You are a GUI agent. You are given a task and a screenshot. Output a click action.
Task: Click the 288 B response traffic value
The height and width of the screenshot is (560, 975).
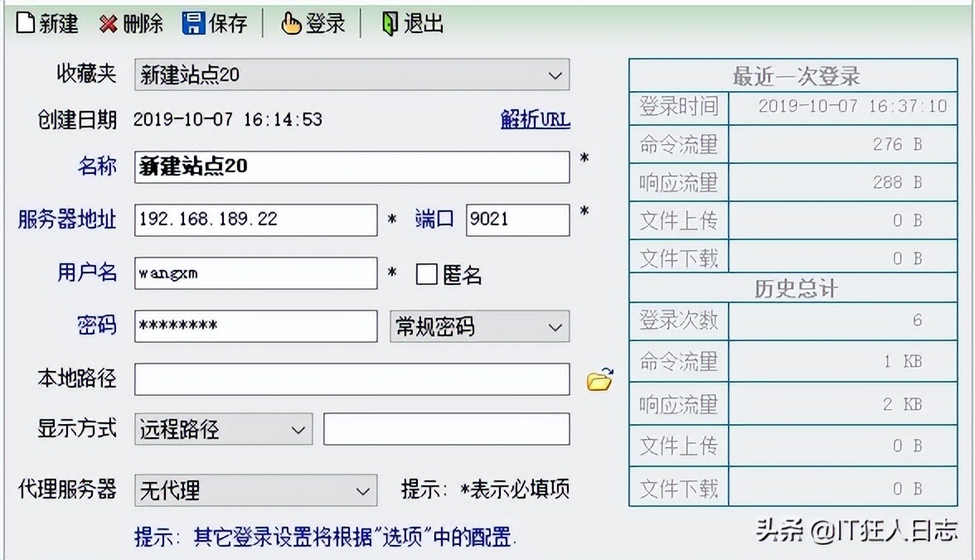897,182
